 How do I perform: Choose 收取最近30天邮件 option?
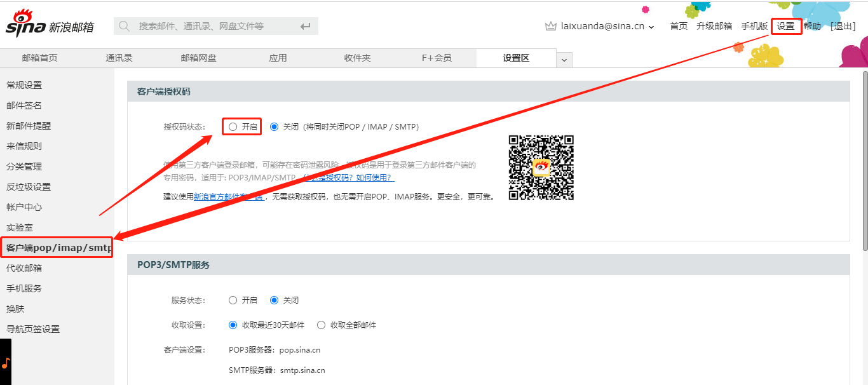(x=233, y=325)
